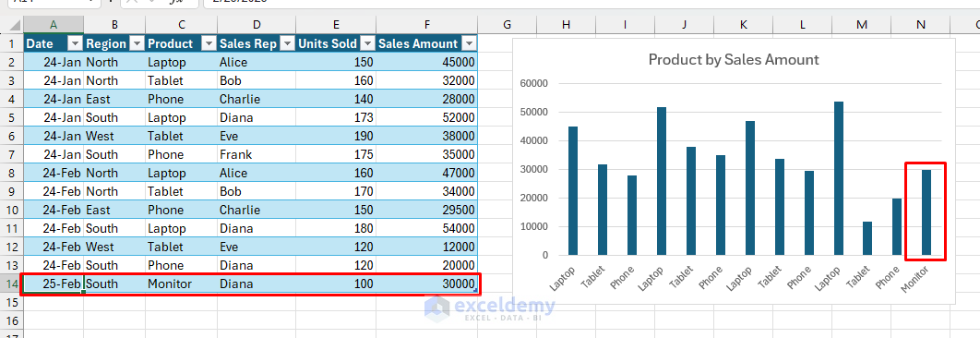This screenshot has width=980, height=338.
Task: Select row 14 header
Action: 11,284
